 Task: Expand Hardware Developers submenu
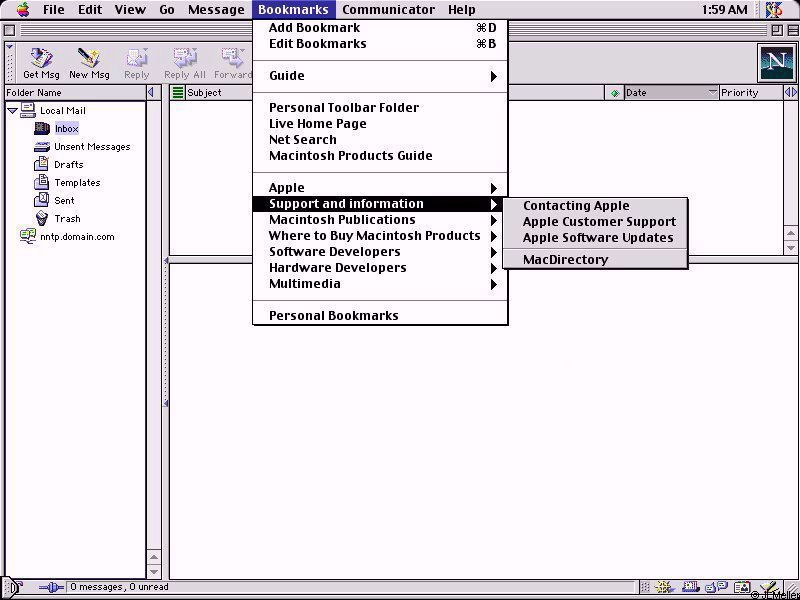click(x=381, y=268)
